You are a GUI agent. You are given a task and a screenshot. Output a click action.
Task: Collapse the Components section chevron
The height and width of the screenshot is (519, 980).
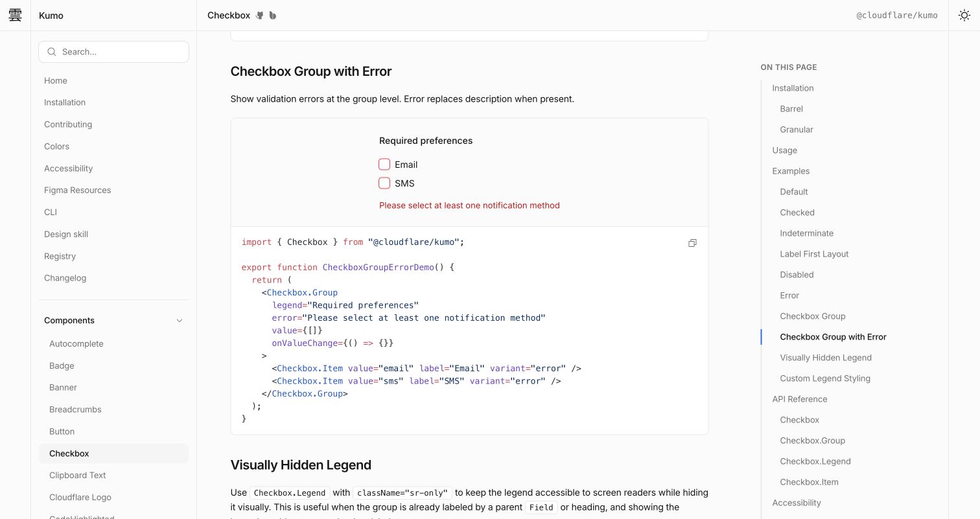click(x=180, y=321)
